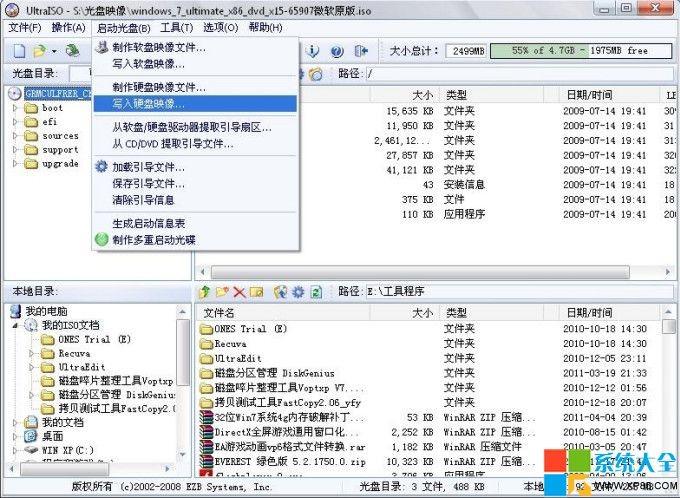The height and width of the screenshot is (498, 680).
Task: Click the add files icon in local toolbar
Action: click(x=280, y=292)
